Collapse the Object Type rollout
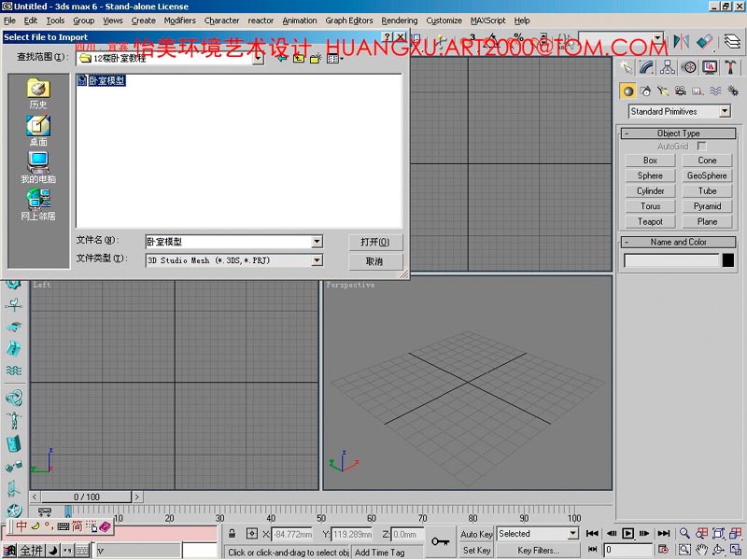The height and width of the screenshot is (560, 747). [678, 133]
